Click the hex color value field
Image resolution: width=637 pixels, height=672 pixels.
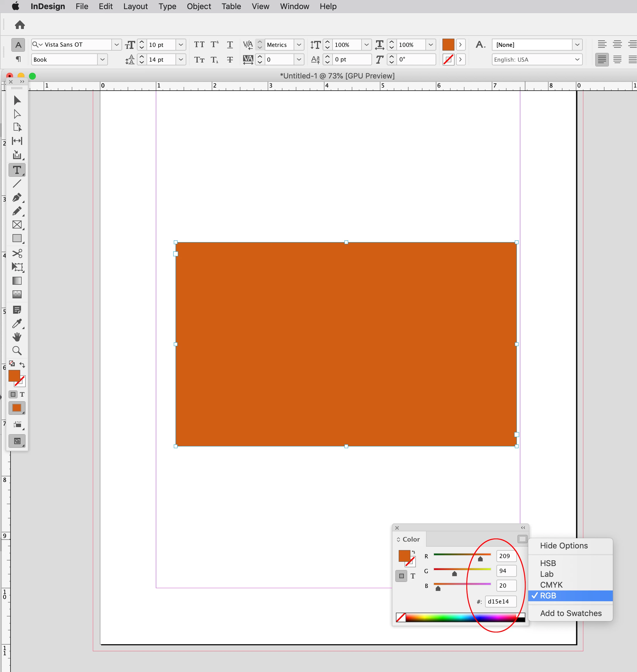[500, 601]
